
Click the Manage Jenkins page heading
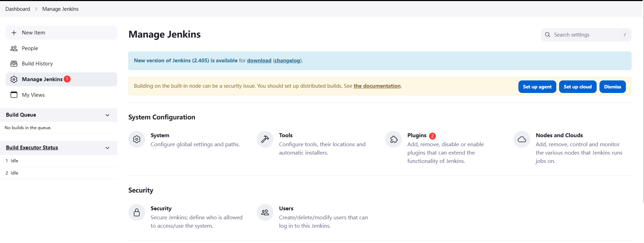click(165, 34)
